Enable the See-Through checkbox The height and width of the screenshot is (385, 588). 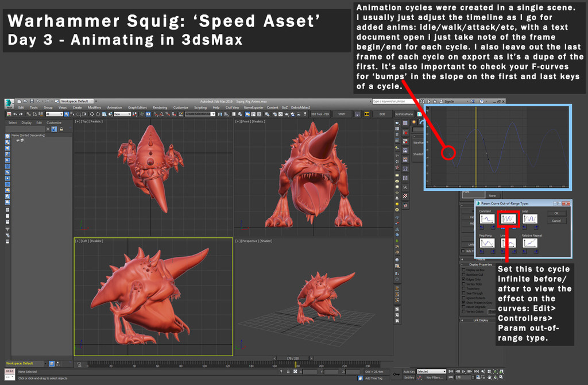coord(463,293)
